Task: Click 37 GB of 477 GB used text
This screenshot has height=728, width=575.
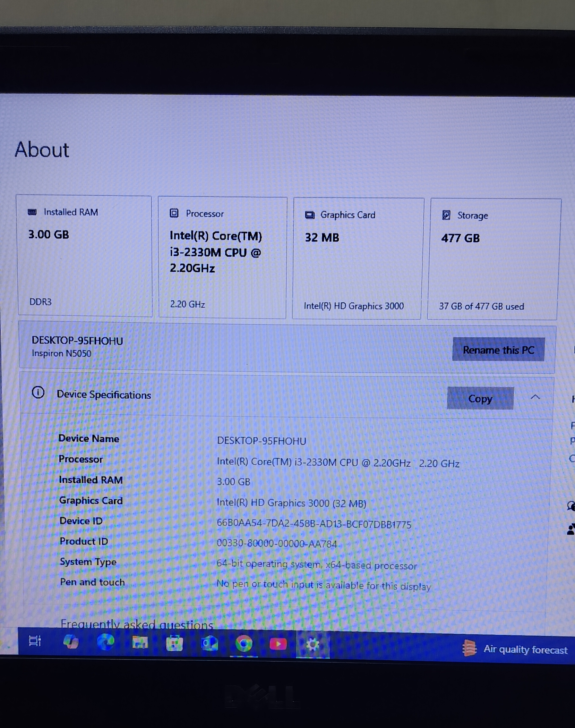Action: coord(481,306)
